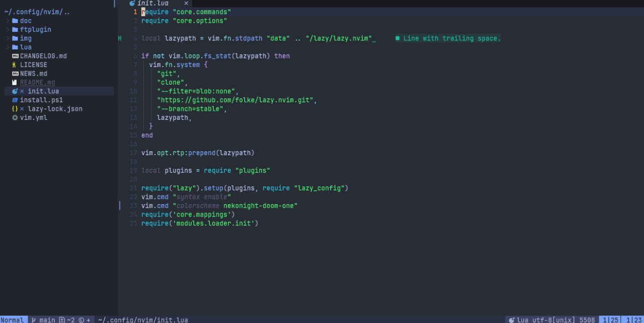
Task: Click the require('modules.loader.init') line
Action: [200, 224]
